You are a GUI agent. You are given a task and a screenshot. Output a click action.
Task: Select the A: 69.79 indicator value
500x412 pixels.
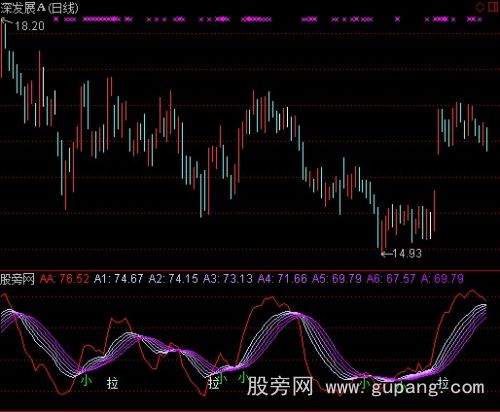[x=442, y=279]
